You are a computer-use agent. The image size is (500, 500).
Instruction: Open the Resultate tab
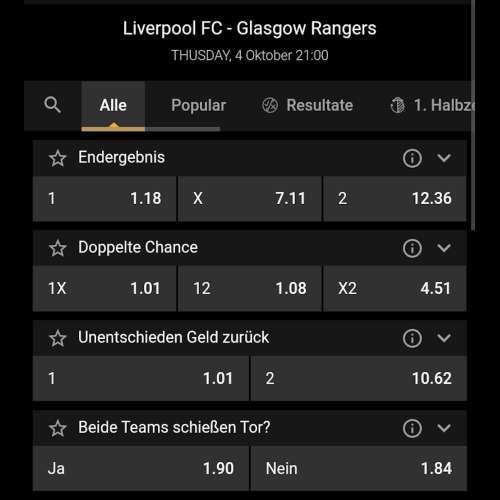307,105
